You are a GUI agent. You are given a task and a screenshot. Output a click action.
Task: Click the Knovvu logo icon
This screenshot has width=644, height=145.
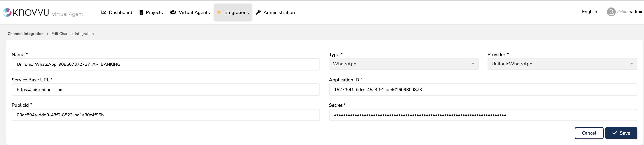click(x=7, y=12)
